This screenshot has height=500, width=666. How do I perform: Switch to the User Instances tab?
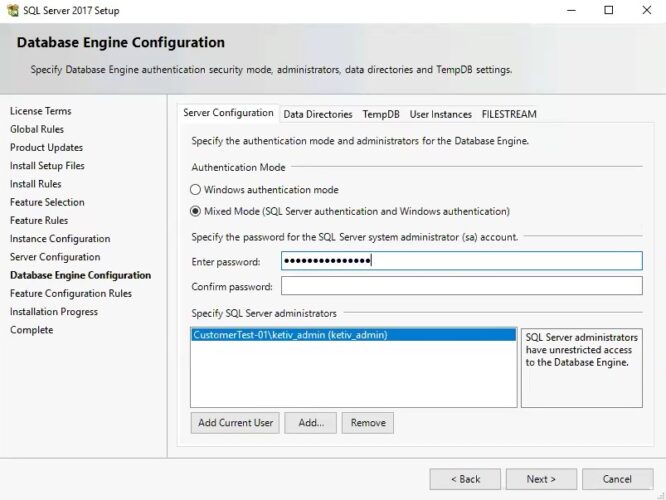440,114
